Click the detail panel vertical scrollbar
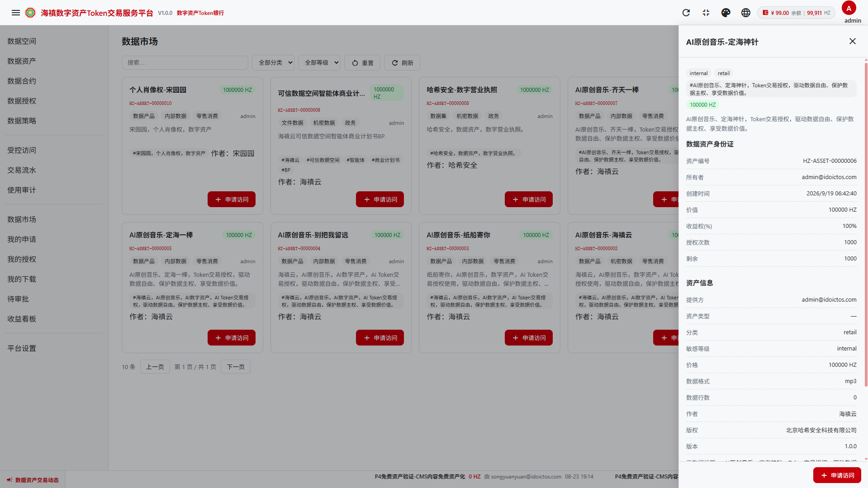Viewport: 868px width, 488px height. coord(866,224)
